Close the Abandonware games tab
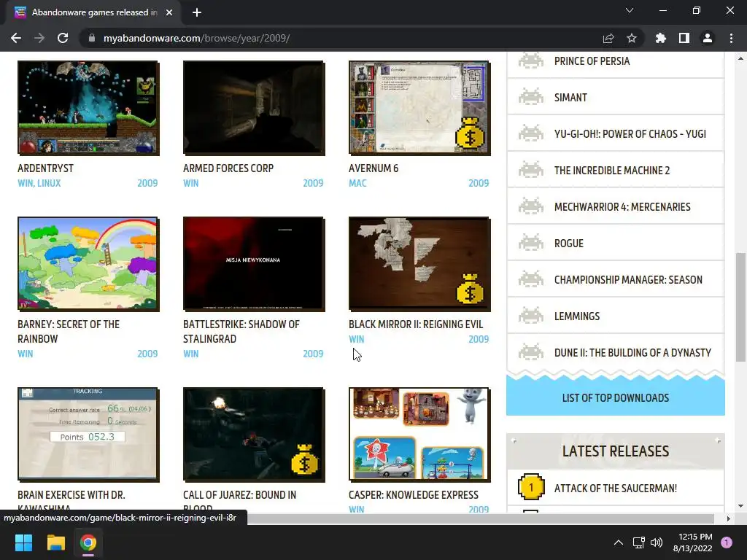Screen dimensions: 747x560 tap(169, 12)
